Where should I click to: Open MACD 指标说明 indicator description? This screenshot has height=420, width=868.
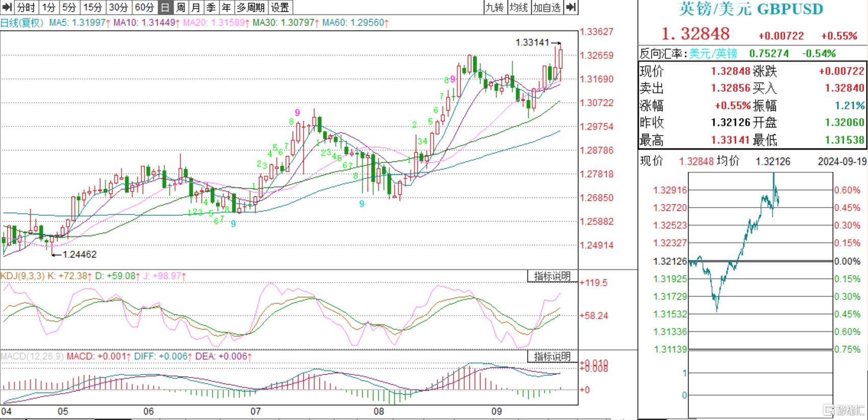(x=552, y=356)
